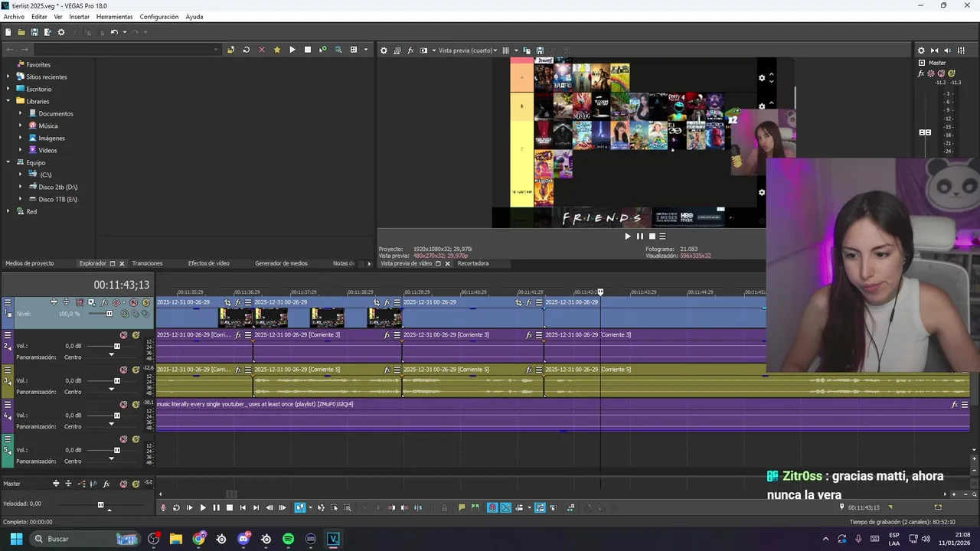Switch to the Transiciones tab
Image resolution: width=980 pixels, height=551 pixels.
coord(147,263)
